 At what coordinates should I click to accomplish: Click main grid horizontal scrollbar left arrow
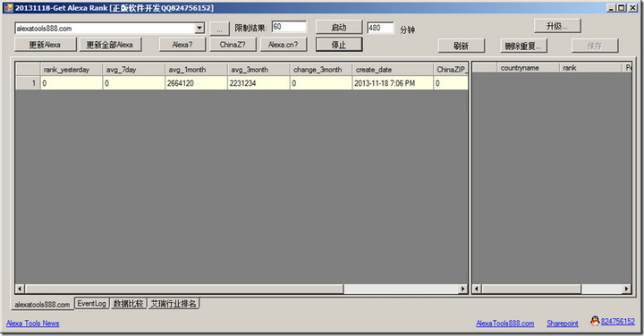(x=20, y=289)
